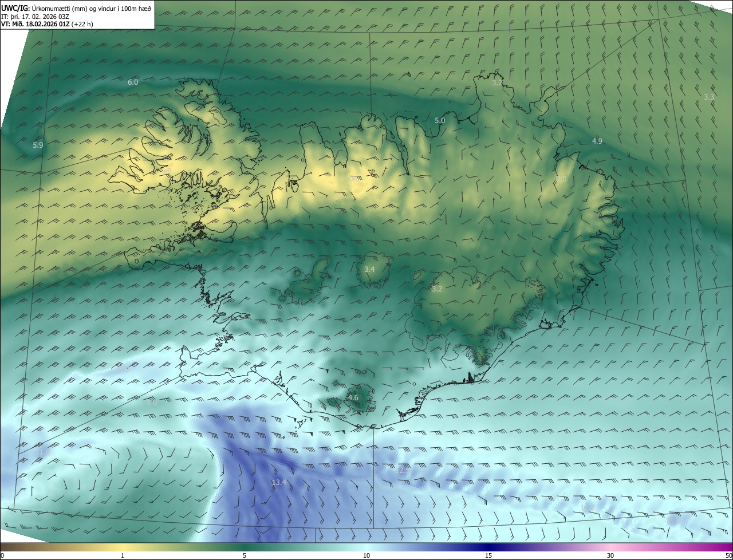The height and width of the screenshot is (560, 733).
Task: Click the 0 tick on the color scale
Action: pos(2,555)
